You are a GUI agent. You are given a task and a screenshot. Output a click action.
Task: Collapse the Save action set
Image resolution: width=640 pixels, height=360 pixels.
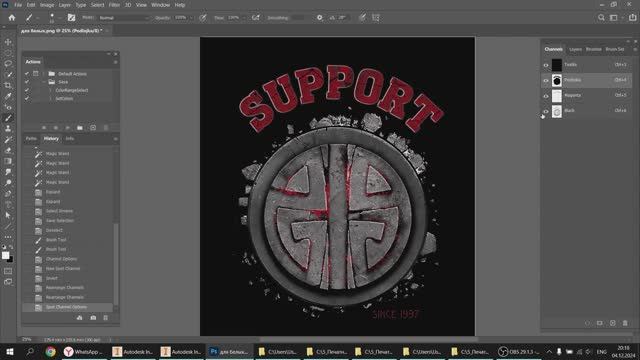click(x=44, y=82)
